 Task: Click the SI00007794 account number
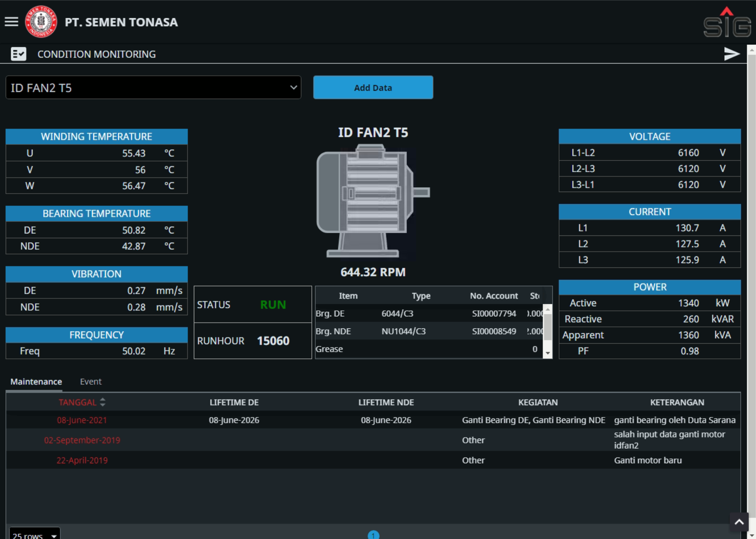(494, 313)
